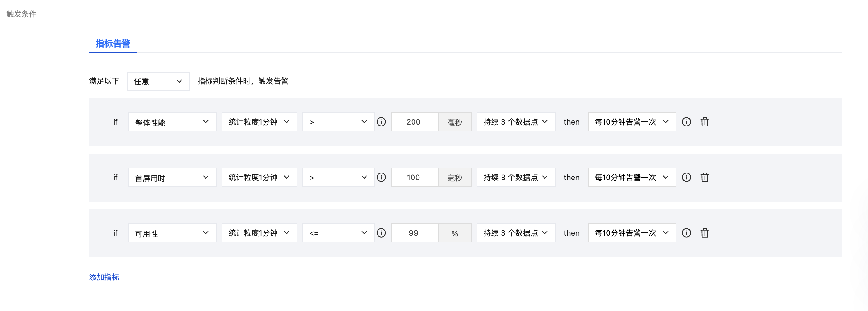Show alarm frequency info in 首屏用时 row
This screenshot has width=868, height=311.
point(687,177)
